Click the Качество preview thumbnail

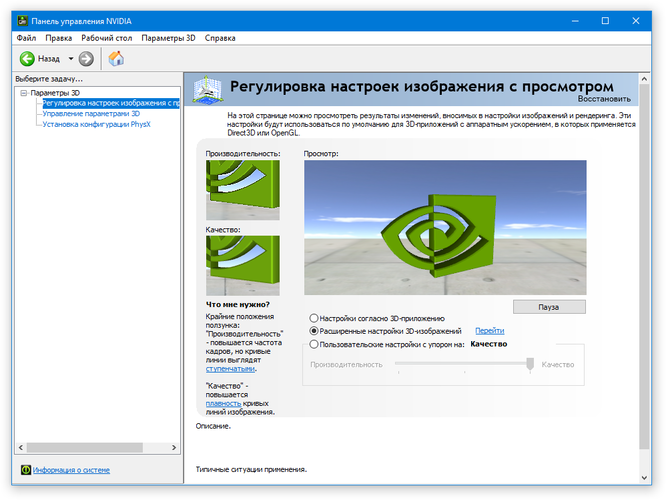[243, 265]
